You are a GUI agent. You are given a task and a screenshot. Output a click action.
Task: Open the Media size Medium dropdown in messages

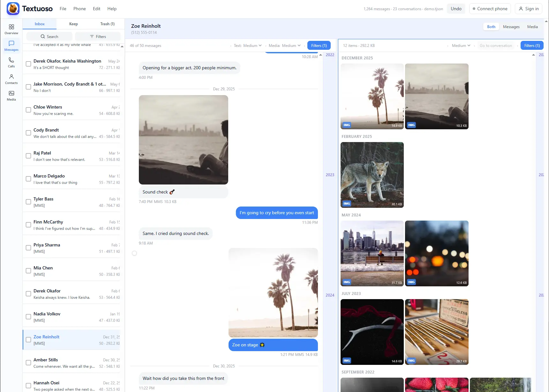pos(291,46)
